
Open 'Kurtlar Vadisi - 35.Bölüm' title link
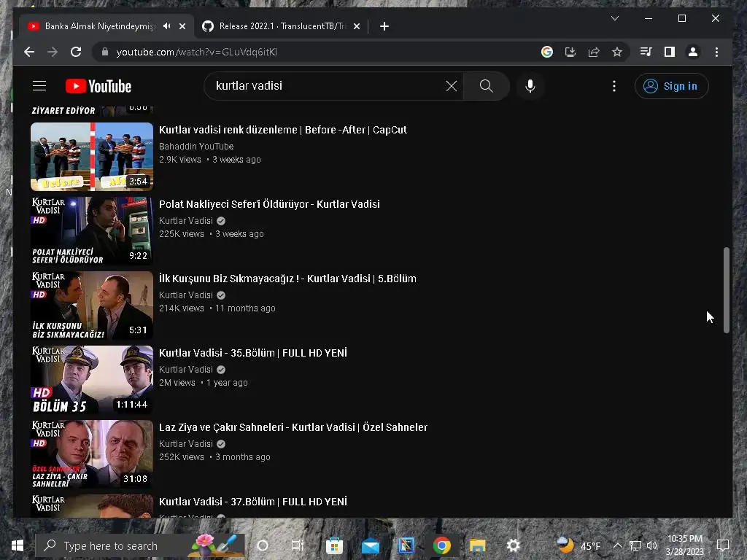coord(253,353)
